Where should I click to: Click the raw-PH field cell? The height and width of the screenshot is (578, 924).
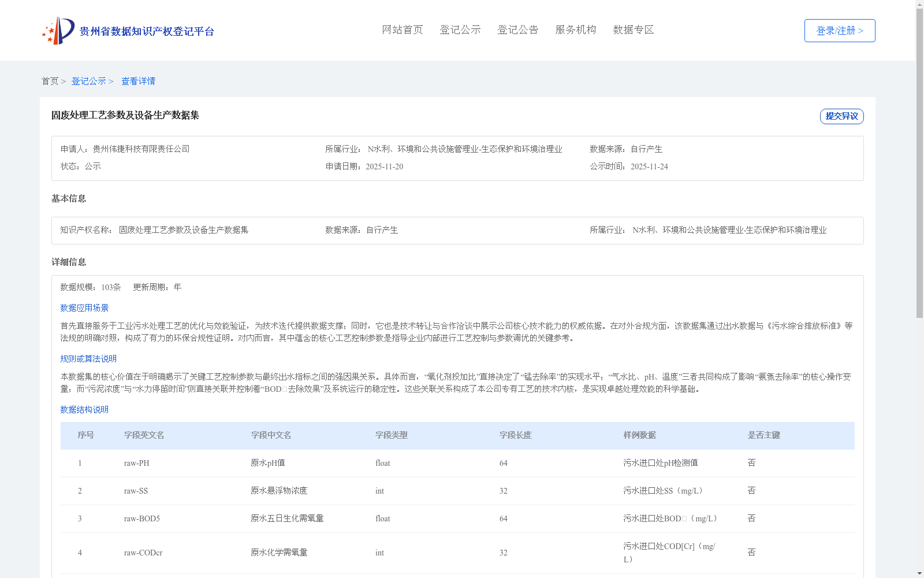[137, 463]
